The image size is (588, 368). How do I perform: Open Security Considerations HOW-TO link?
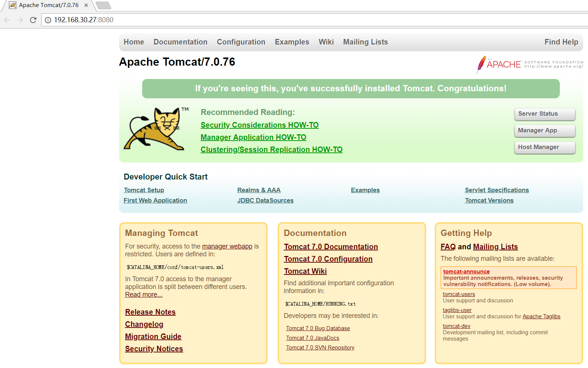259,125
